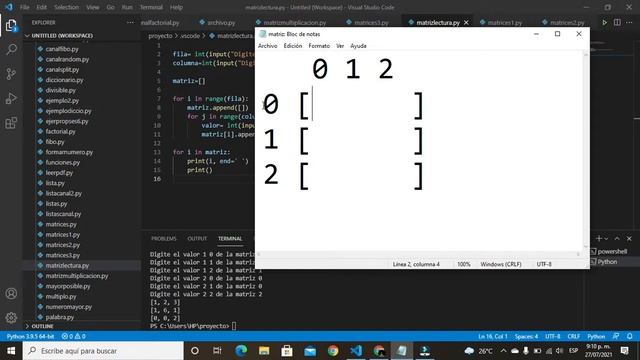Click Python 3.9.5 64-bit interpreter selector

(30, 336)
